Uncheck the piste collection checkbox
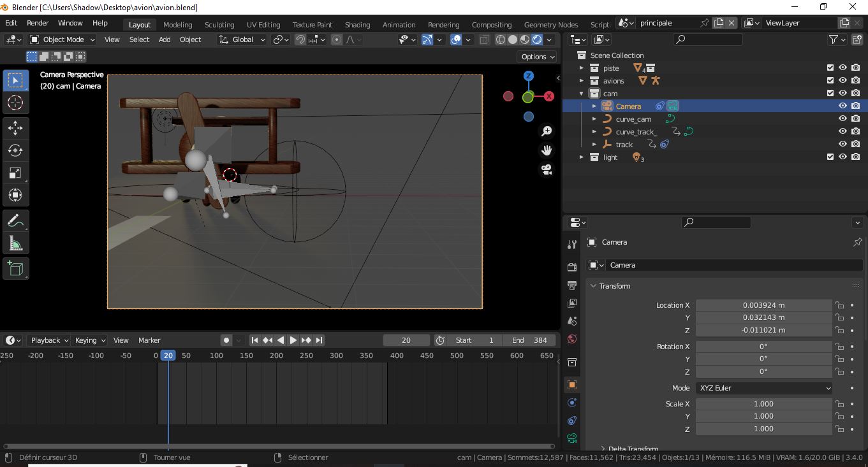Image resolution: width=868 pixels, height=467 pixels. pyautogui.click(x=830, y=68)
